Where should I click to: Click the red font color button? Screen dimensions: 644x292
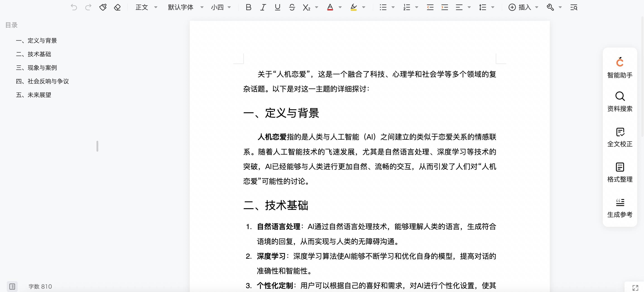coord(330,7)
